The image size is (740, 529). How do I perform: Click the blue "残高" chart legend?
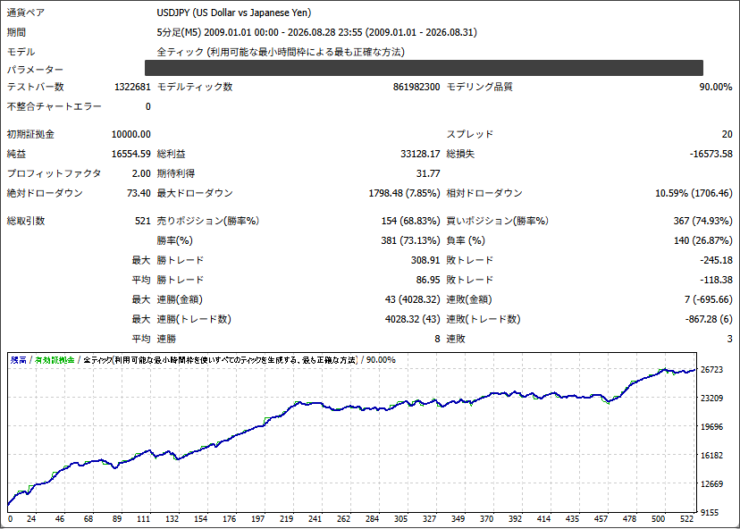(x=18, y=360)
